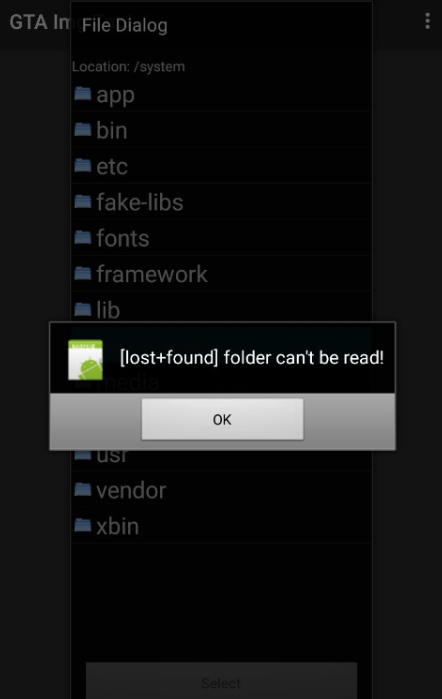Tap the OK button in the error dialog
Viewport: 442px width, 699px height.
click(x=222, y=419)
